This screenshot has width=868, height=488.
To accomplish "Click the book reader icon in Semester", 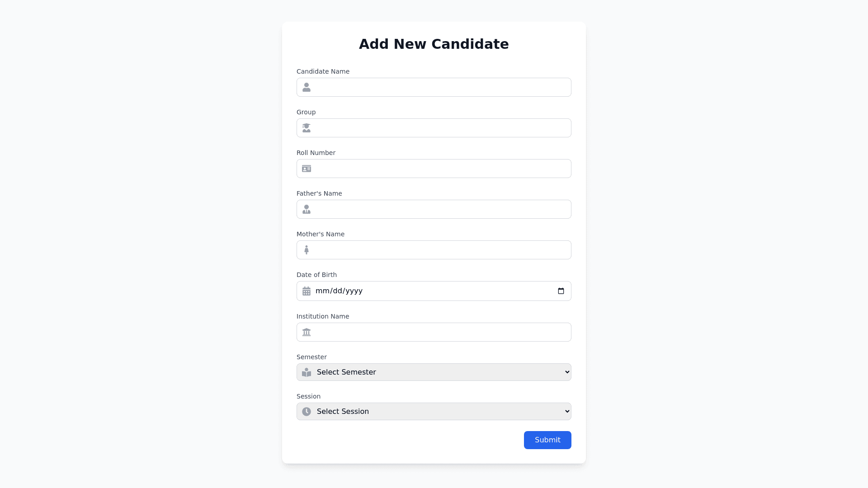I will pyautogui.click(x=307, y=372).
